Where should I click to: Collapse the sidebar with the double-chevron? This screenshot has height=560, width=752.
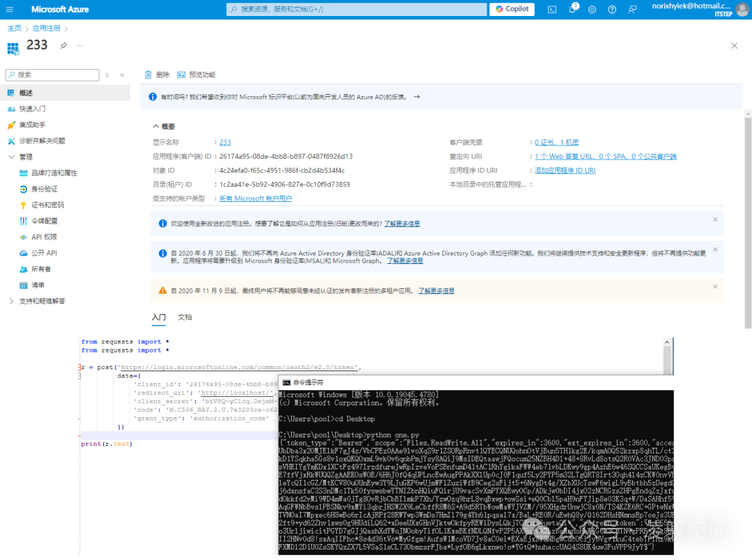point(123,75)
